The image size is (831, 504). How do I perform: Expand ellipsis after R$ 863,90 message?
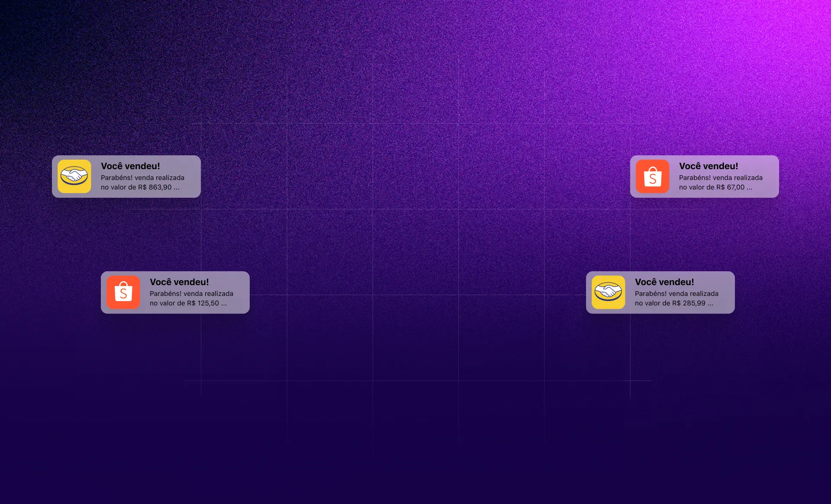click(x=177, y=188)
